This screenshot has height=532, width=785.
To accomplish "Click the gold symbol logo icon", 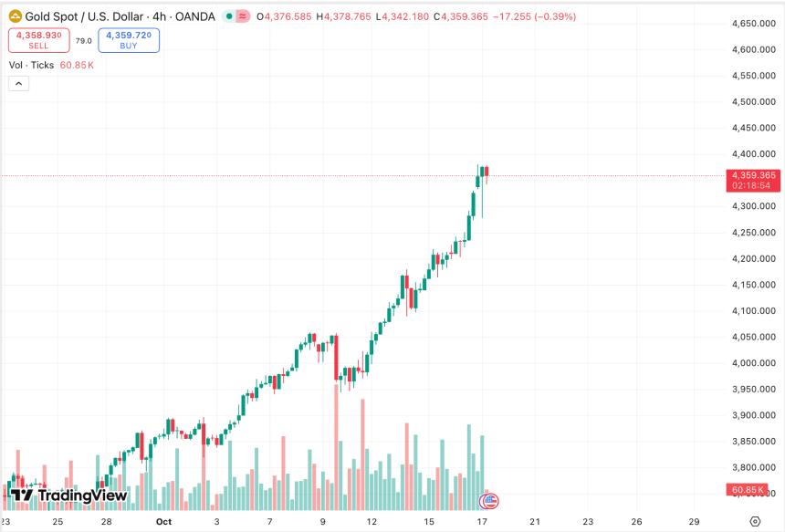I will point(16,16).
